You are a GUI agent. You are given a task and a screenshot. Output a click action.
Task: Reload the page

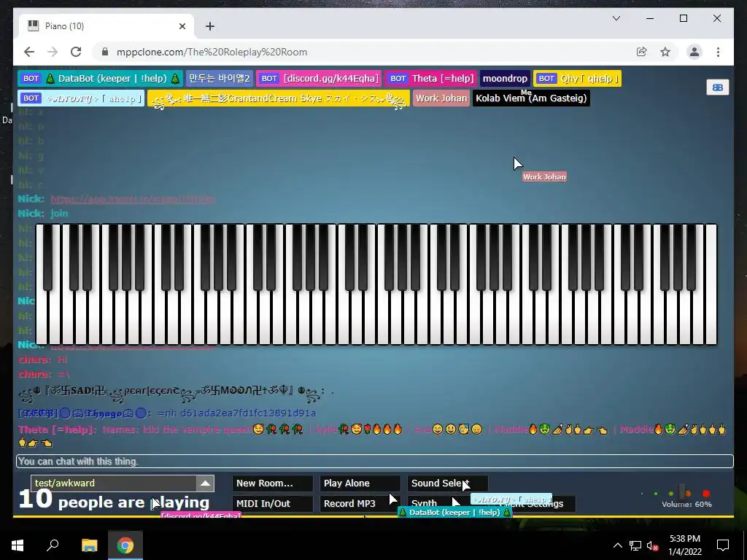point(76,52)
